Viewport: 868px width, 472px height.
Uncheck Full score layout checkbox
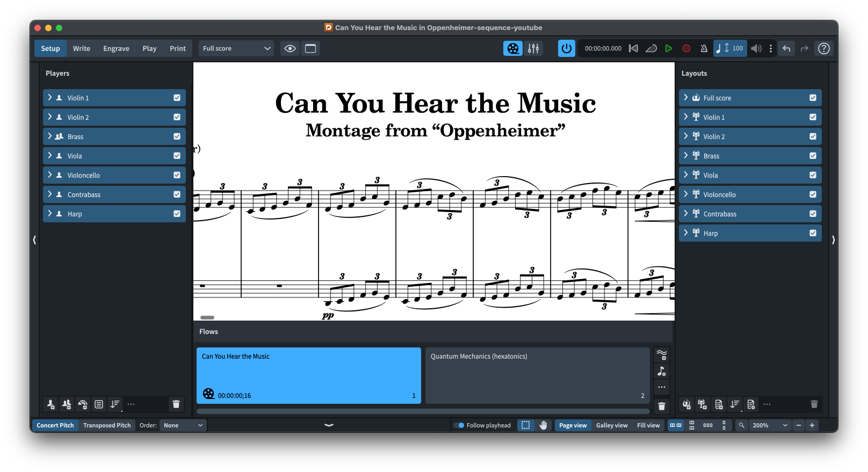(813, 98)
